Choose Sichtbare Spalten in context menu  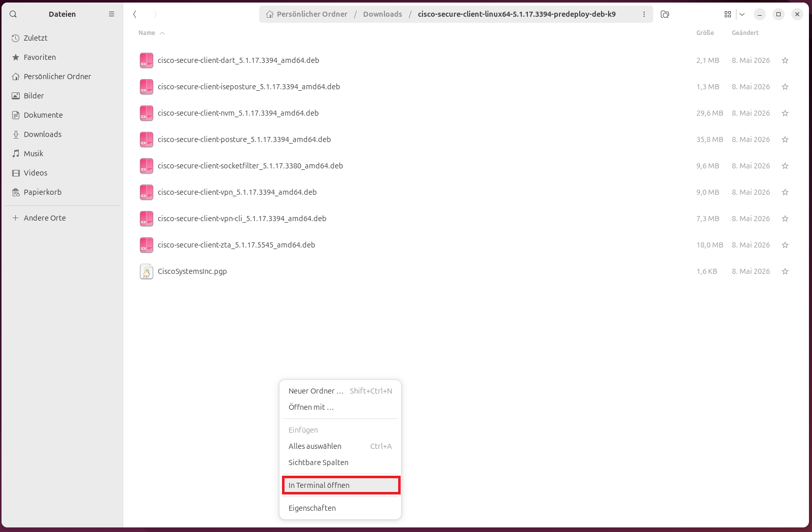[x=340, y=463]
